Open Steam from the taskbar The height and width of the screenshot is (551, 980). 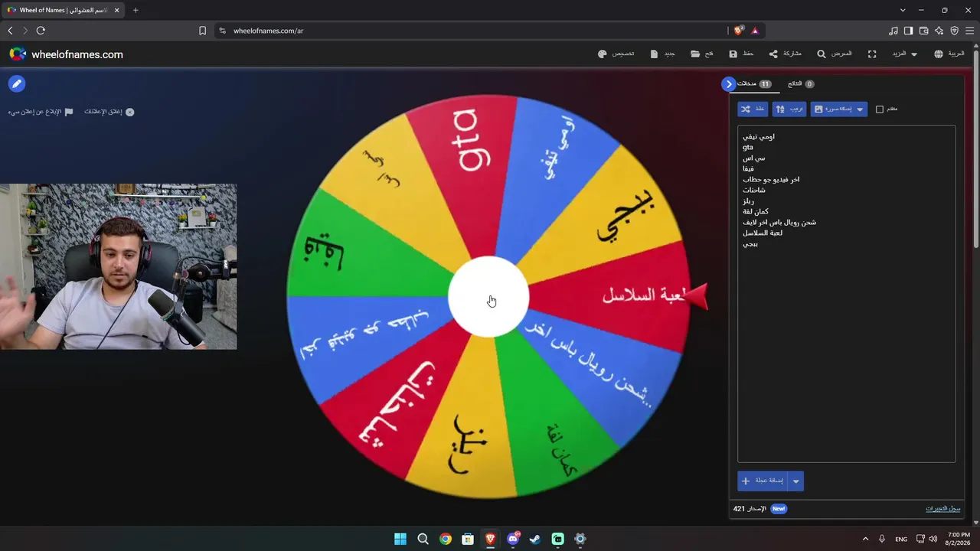pyautogui.click(x=535, y=539)
